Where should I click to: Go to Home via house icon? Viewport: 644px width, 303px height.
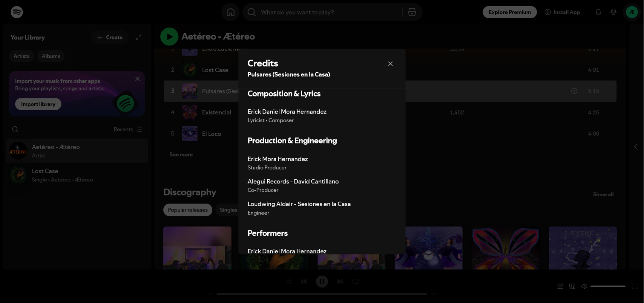click(230, 12)
